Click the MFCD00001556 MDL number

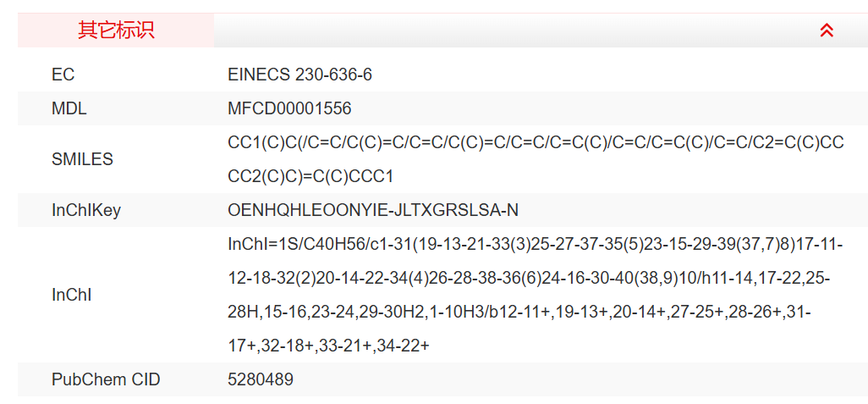(289, 108)
